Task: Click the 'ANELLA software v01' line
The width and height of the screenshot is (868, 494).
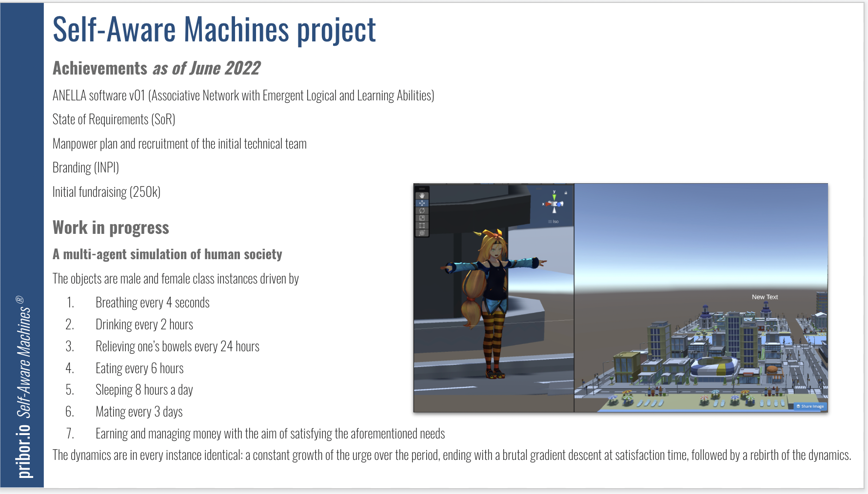Action: pos(243,95)
